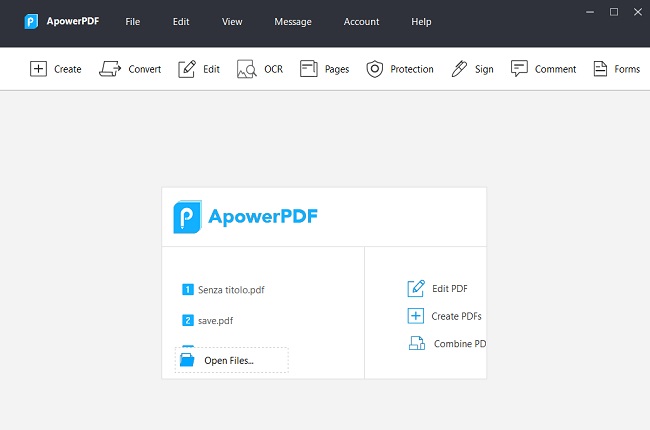This screenshot has height=430, width=650.
Task: Select the Create toolbar label
Action: 68,69
